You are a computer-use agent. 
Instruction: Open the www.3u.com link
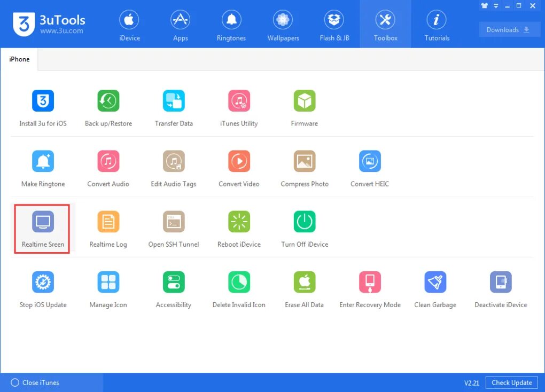[x=61, y=30]
